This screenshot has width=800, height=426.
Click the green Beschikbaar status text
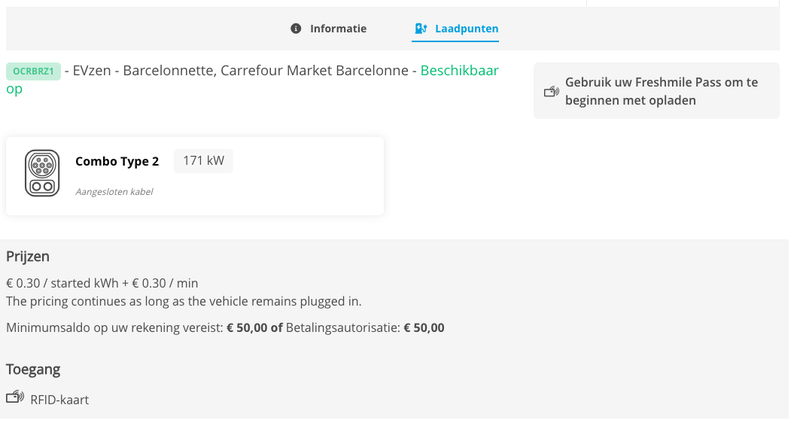[x=459, y=71]
